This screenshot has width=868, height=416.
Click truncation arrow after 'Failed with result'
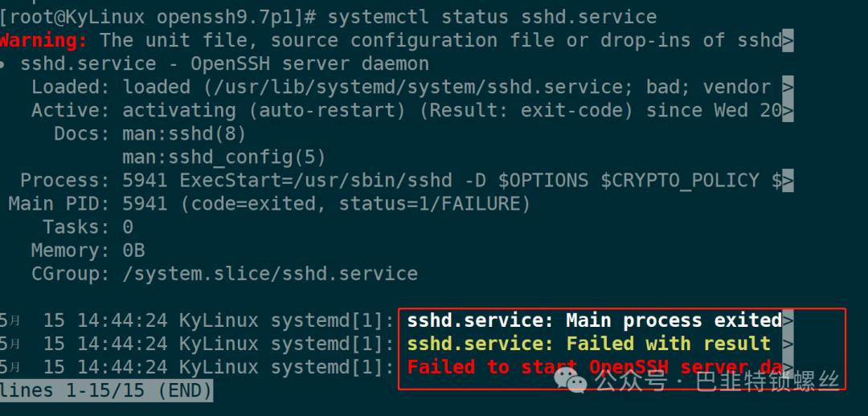tap(788, 345)
